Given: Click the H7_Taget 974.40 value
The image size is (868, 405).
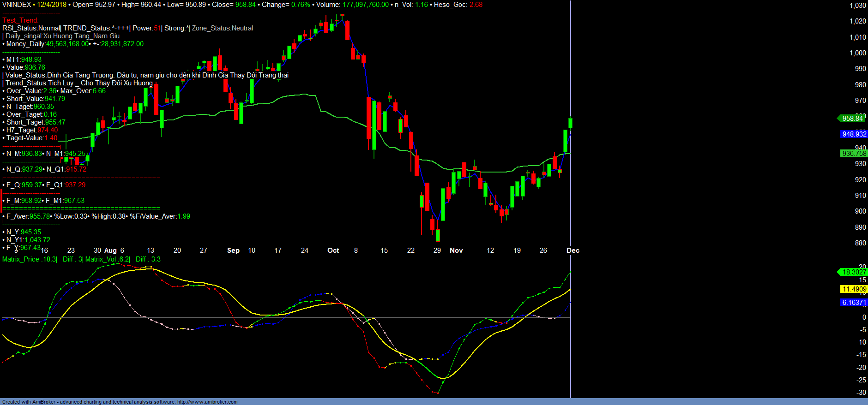Looking at the screenshot, I should click(48, 130).
